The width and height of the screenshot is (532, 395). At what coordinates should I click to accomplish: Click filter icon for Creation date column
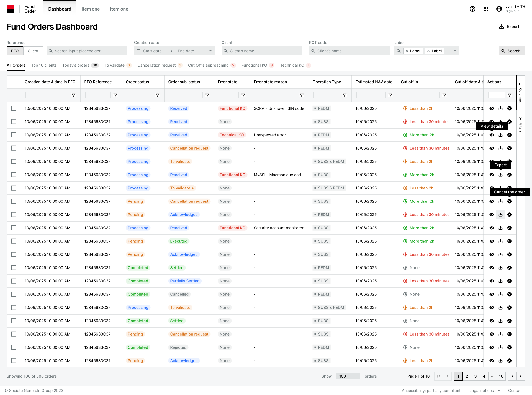pos(74,95)
